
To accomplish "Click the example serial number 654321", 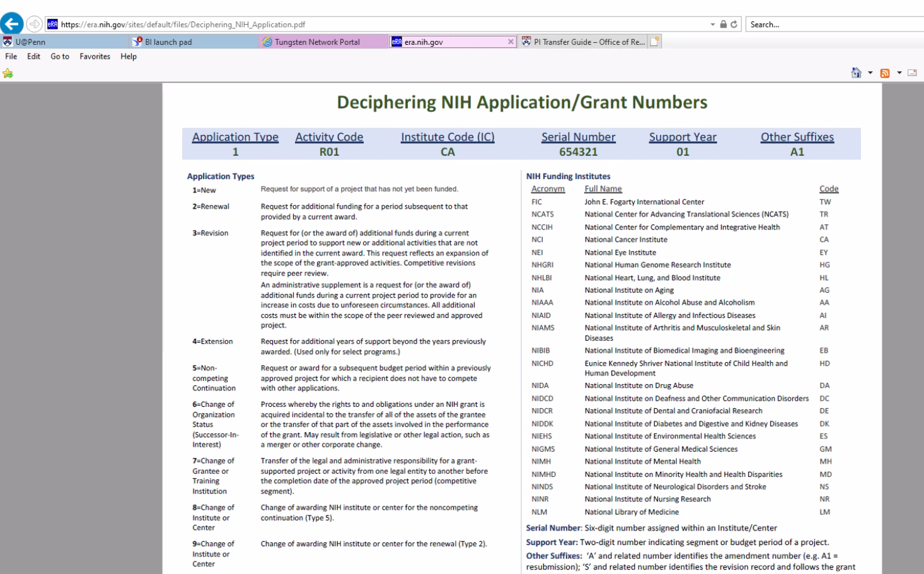I will pyautogui.click(x=578, y=152).
